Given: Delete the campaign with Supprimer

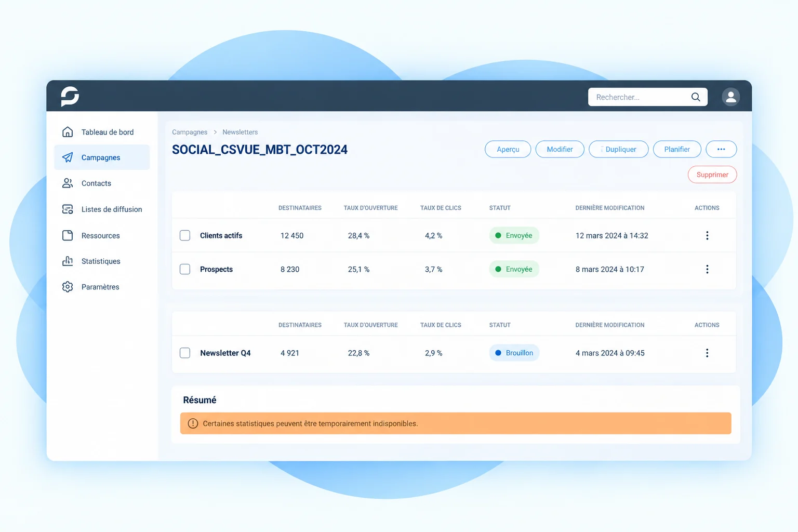Looking at the screenshot, I should coord(712,175).
